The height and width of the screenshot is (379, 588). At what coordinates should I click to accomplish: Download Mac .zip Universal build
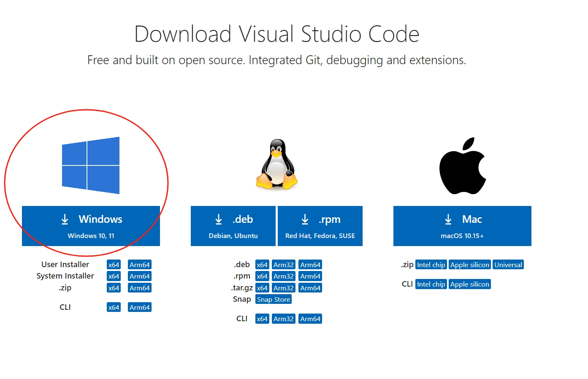coord(508,265)
